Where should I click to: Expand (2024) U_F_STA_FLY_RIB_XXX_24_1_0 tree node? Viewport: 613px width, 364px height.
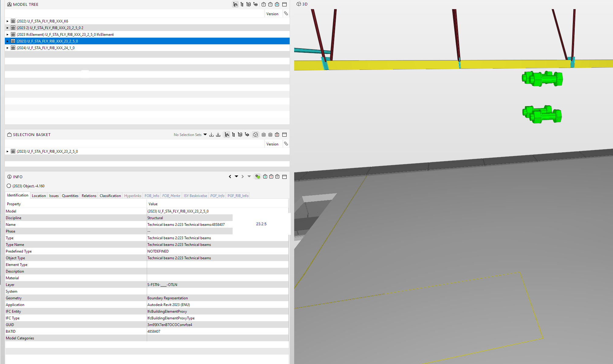coord(8,48)
